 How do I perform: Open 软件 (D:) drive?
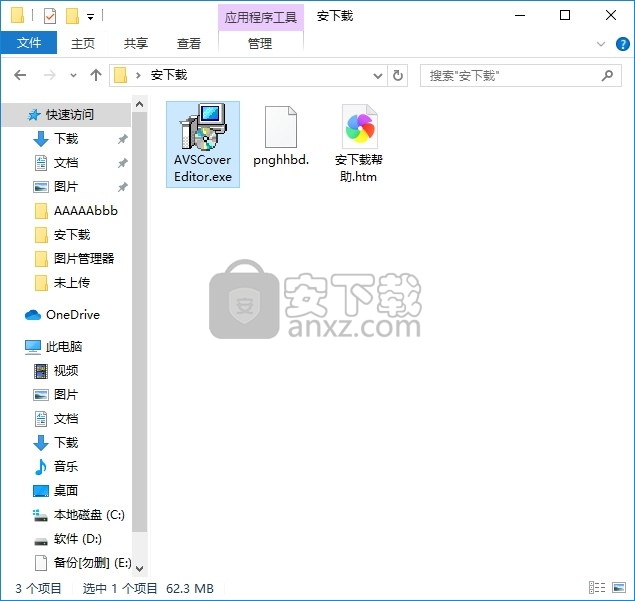[x=78, y=539]
